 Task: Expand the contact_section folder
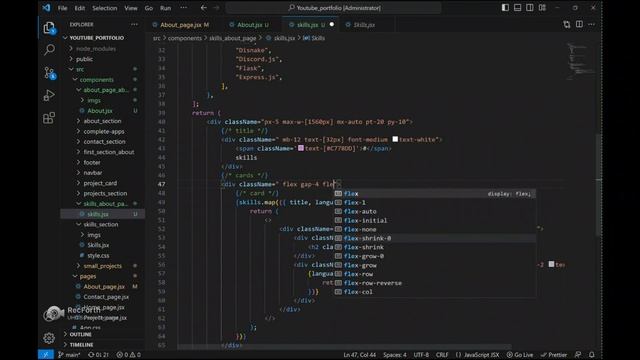coord(104,142)
